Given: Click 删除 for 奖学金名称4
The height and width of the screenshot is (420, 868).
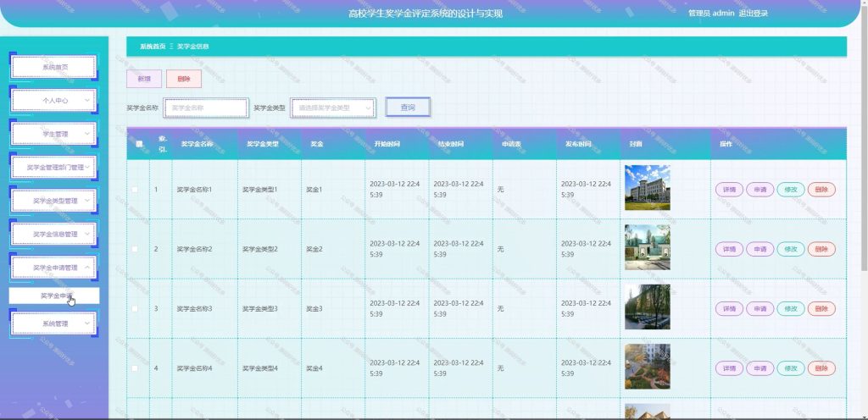Looking at the screenshot, I should (x=821, y=368).
